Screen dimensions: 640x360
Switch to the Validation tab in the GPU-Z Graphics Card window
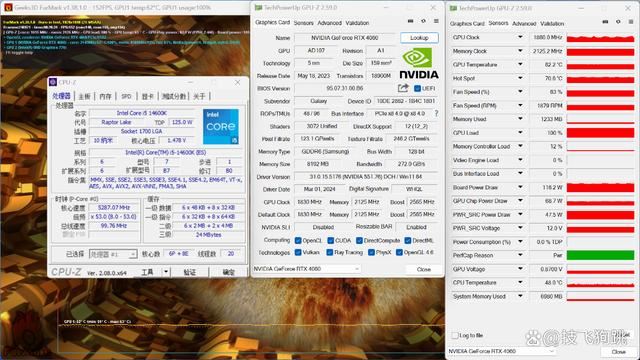coord(357,23)
